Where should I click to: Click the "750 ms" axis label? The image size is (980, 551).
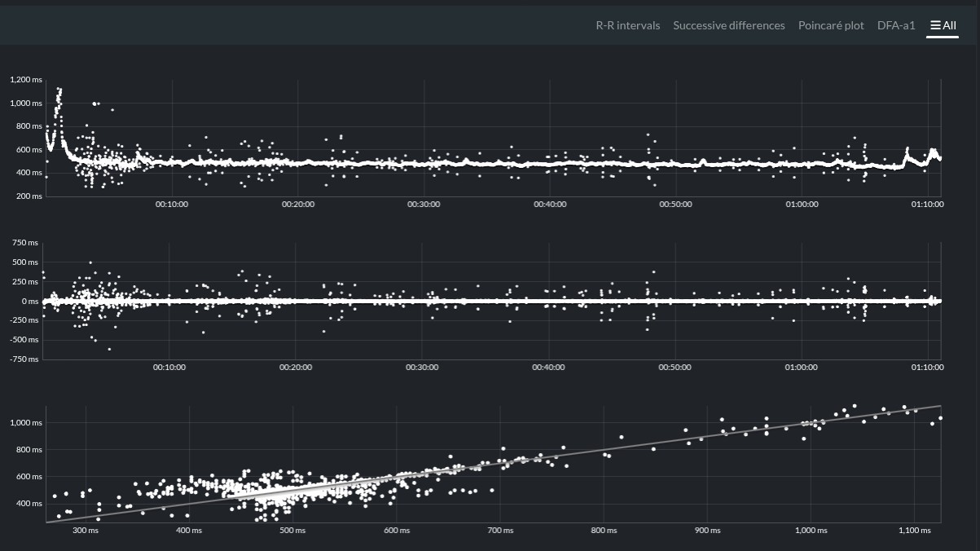coord(27,243)
